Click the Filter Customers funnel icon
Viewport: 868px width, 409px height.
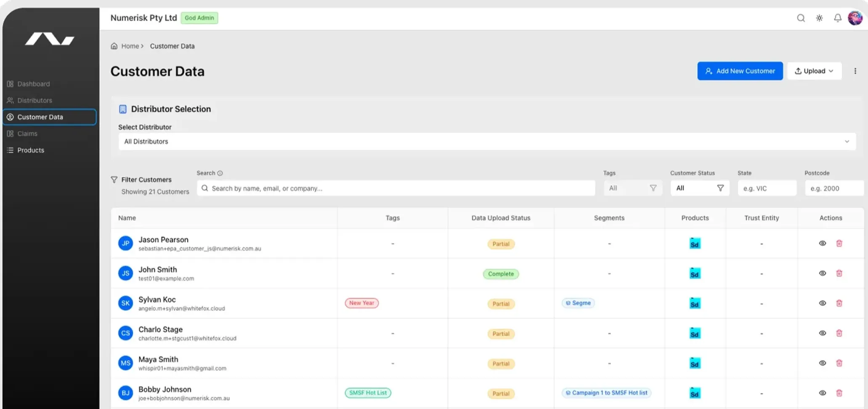click(114, 180)
